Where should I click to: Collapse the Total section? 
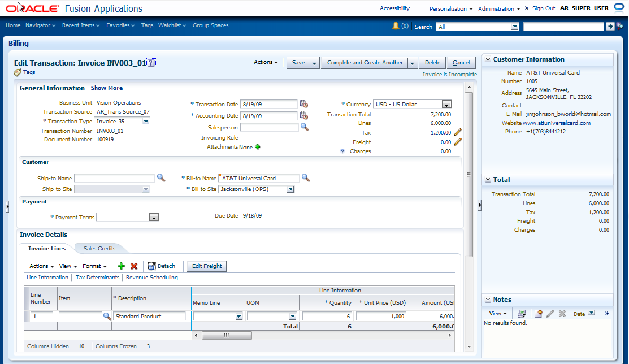(x=488, y=180)
